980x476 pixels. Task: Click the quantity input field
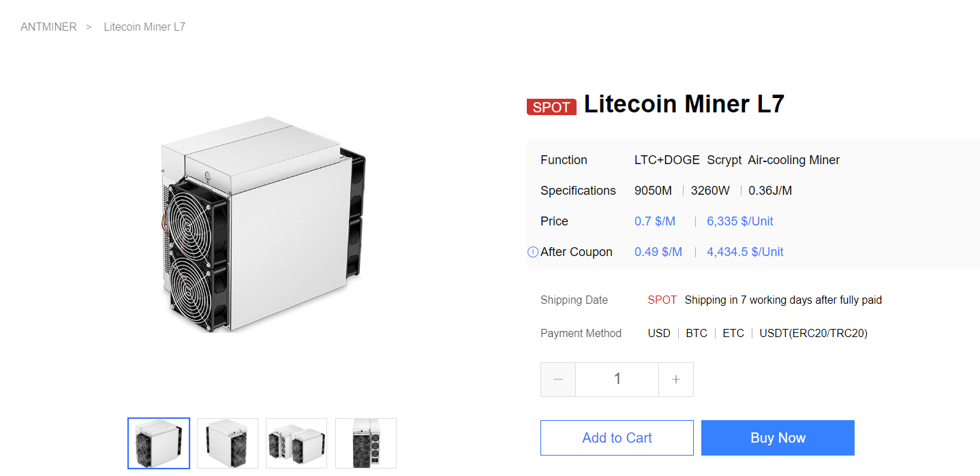click(x=617, y=379)
